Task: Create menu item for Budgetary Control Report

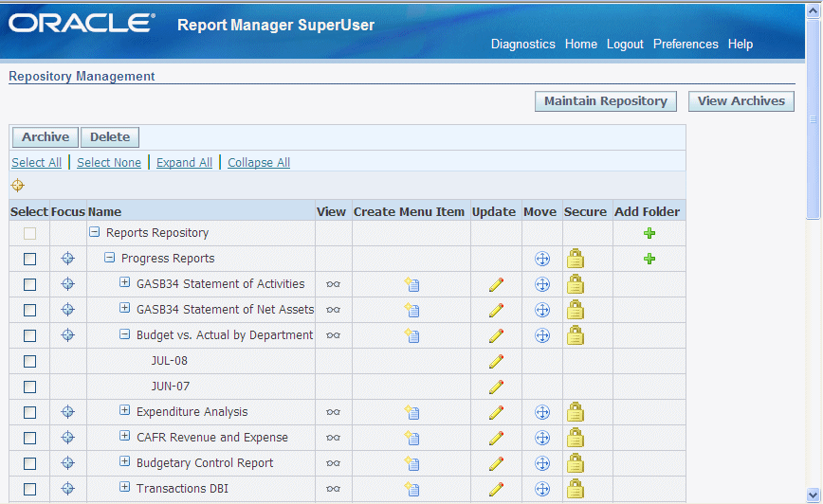Action: (412, 463)
